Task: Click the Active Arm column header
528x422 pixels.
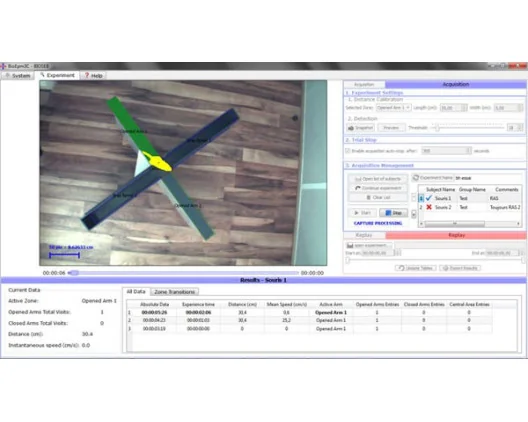Action: click(x=331, y=304)
